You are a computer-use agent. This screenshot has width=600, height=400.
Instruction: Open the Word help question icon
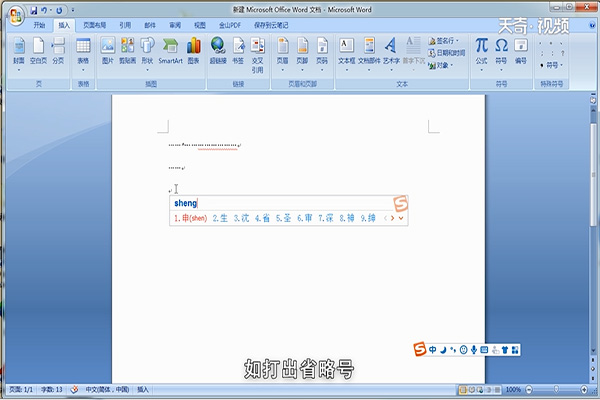click(592, 25)
